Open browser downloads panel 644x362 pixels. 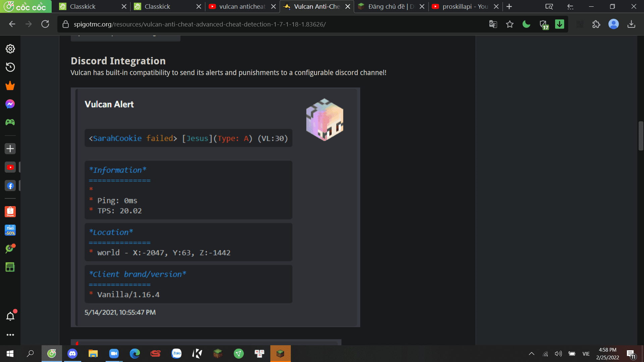tap(631, 24)
